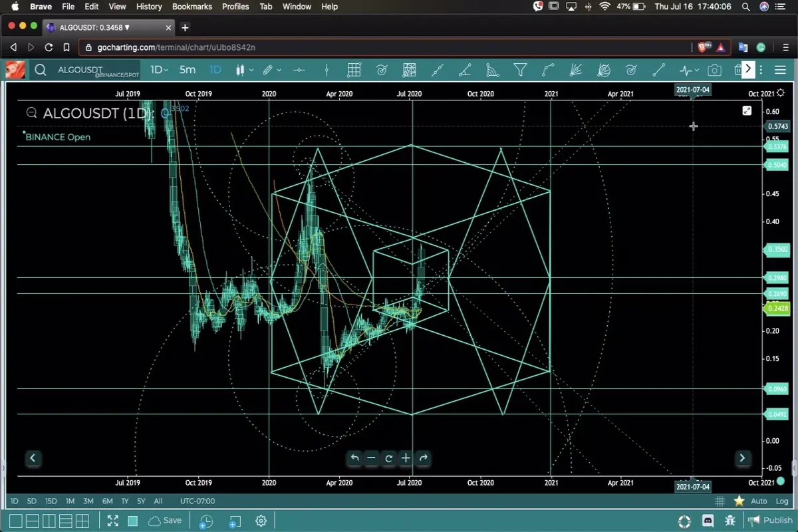Switch to the 5m timeframe
This screenshot has height=532, width=798.
pos(188,70)
